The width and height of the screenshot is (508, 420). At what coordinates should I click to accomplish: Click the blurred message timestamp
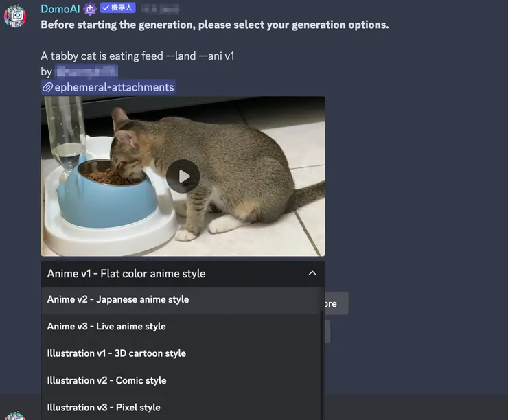161,9
